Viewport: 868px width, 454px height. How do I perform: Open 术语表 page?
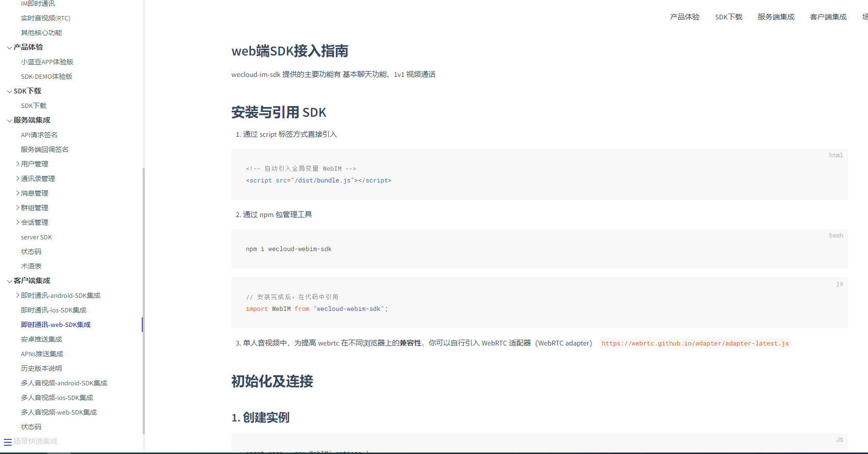point(31,266)
